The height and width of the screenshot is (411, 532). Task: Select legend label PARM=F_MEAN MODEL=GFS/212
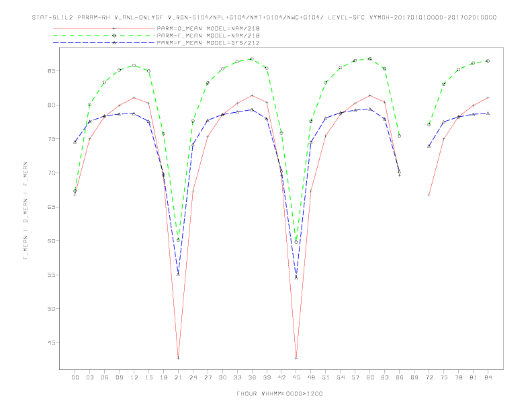pos(208,43)
